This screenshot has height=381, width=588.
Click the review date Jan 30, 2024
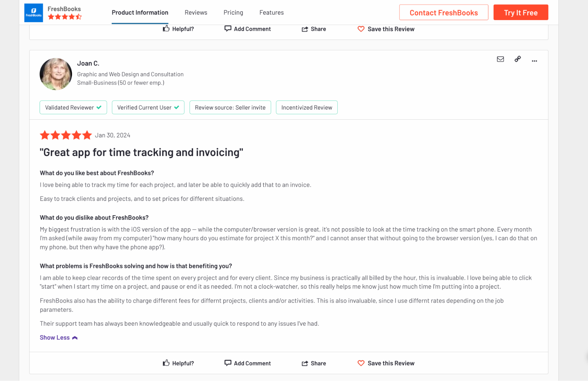[112, 135]
